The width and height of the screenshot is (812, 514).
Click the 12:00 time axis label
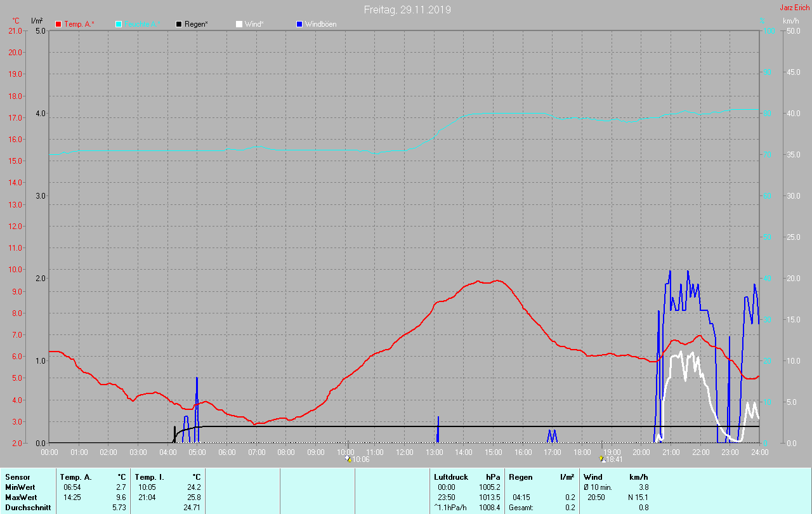pyautogui.click(x=404, y=452)
